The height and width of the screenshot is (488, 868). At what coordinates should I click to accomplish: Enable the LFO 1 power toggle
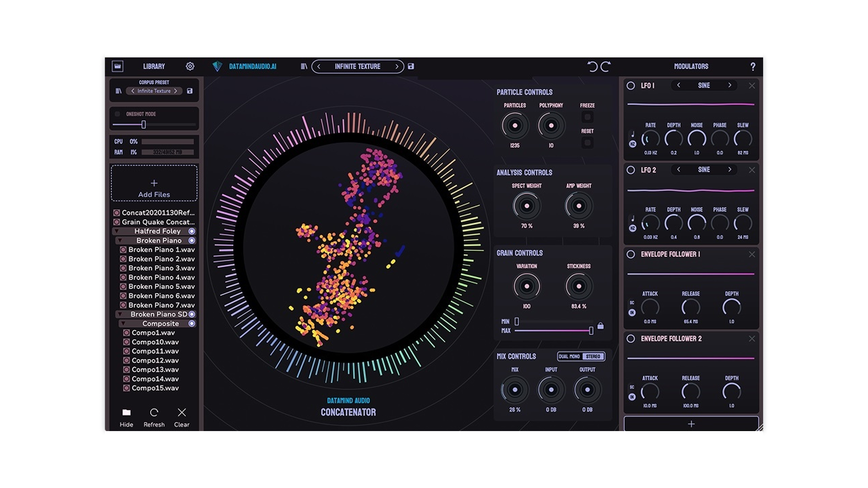631,85
